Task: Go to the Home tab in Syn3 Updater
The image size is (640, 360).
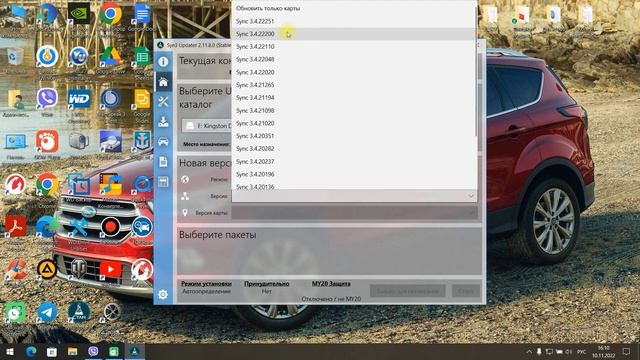Action: pyautogui.click(x=163, y=82)
